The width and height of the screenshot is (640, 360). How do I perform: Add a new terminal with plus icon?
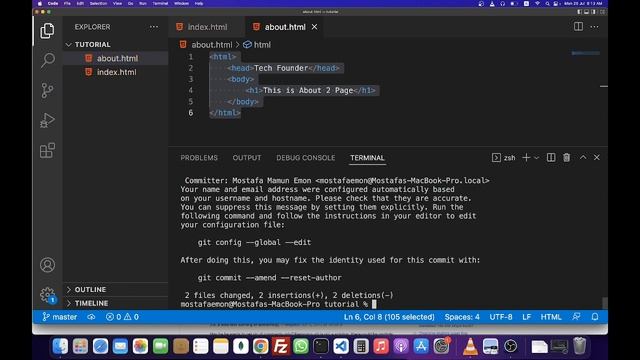pyautogui.click(x=526, y=158)
